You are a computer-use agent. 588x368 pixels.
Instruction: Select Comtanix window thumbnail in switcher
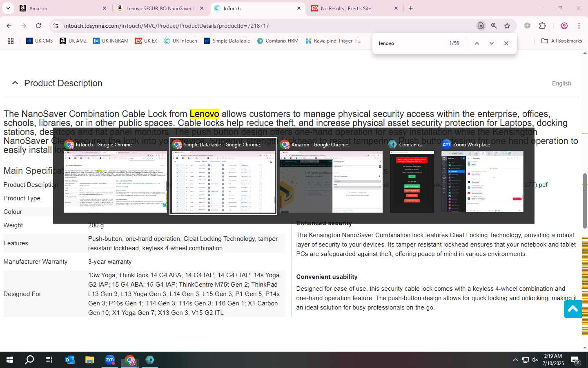[412, 176]
